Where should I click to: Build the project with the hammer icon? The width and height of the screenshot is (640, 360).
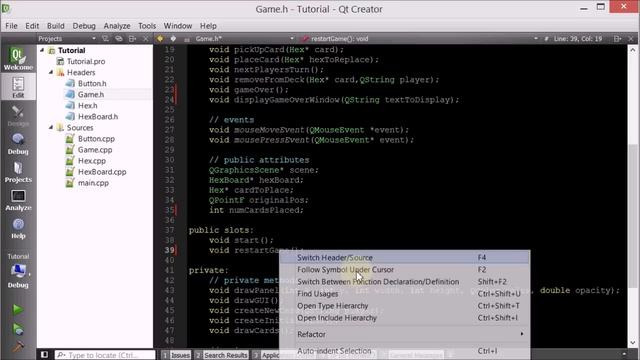pyautogui.click(x=18, y=347)
